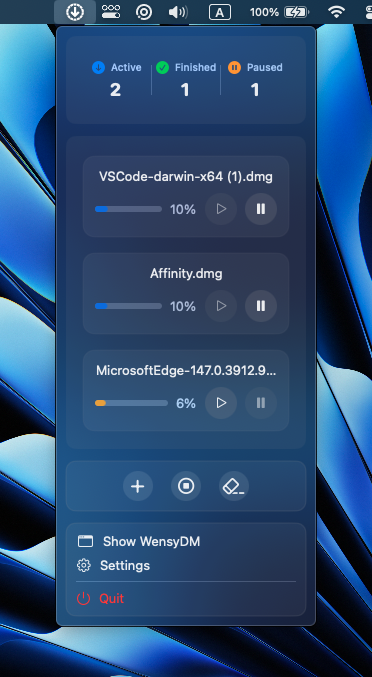The image size is (372, 677).
Task: Select the Affinity.dmg file name
Action: (x=186, y=274)
